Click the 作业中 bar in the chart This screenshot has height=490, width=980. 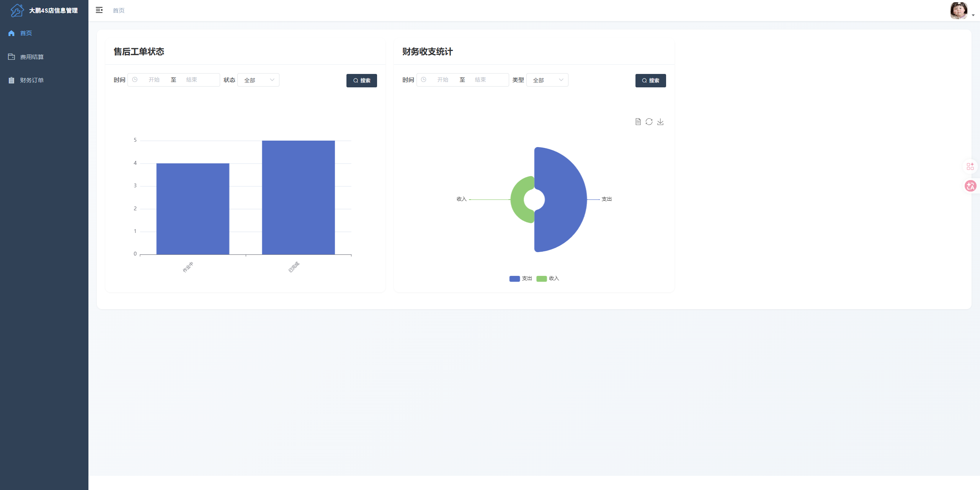coord(193,209)
